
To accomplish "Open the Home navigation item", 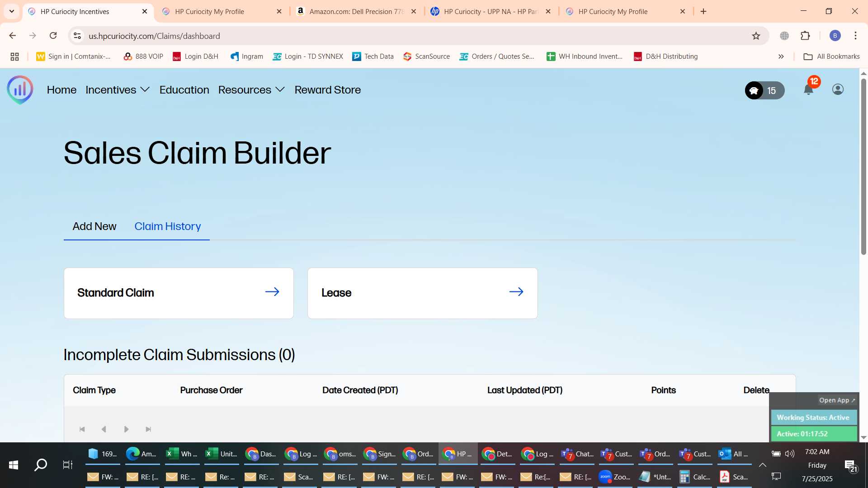I will pos(61,90).
